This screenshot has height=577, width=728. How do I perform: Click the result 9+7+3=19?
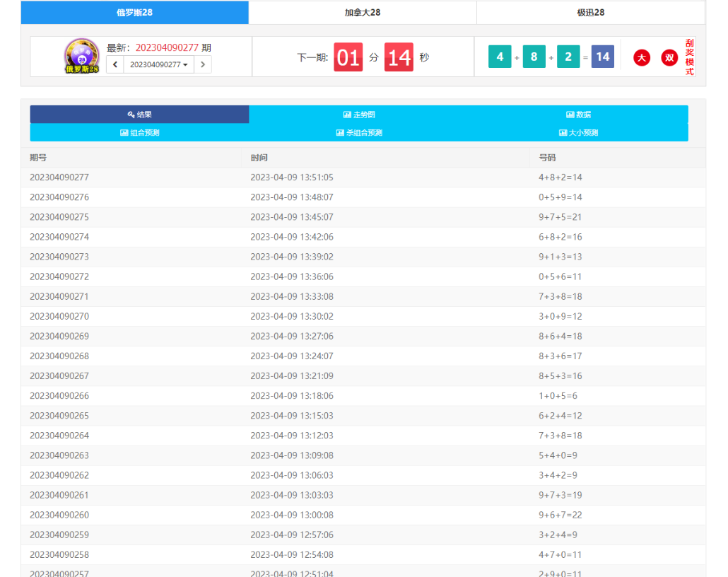click(560, 495)
